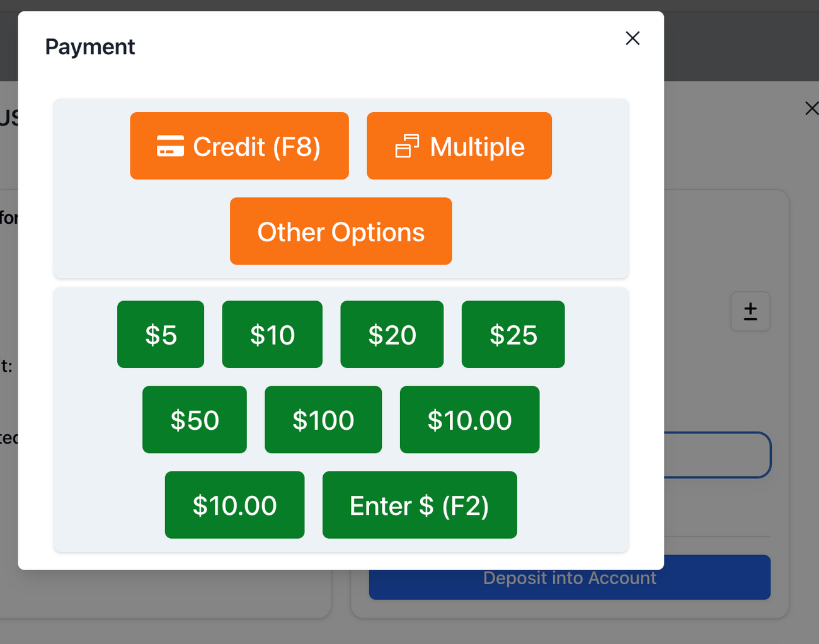This screenshot has height=644, width=819.
Task: Select the $10 quick cash button
Action: (x=272, y=335)
